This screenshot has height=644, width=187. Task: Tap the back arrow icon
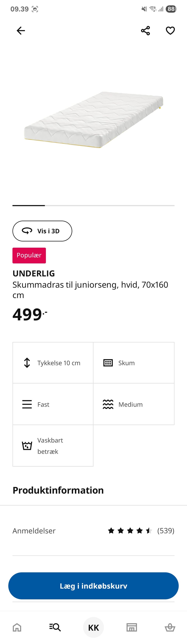(21, 31)
